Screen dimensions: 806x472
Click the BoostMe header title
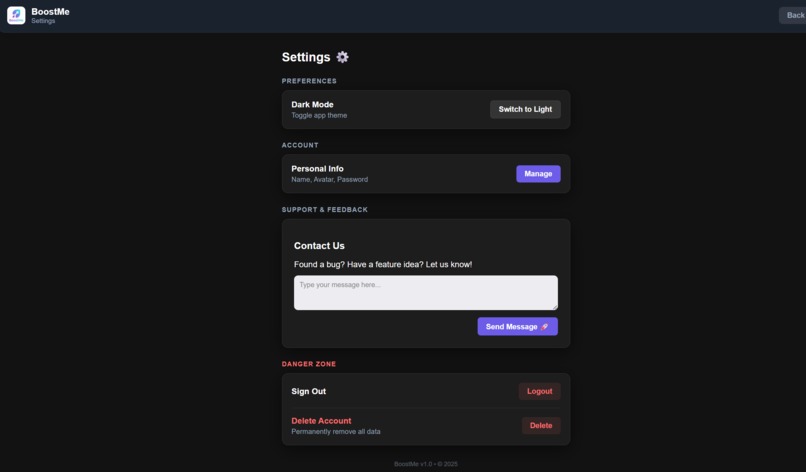[x=50, y=11]
